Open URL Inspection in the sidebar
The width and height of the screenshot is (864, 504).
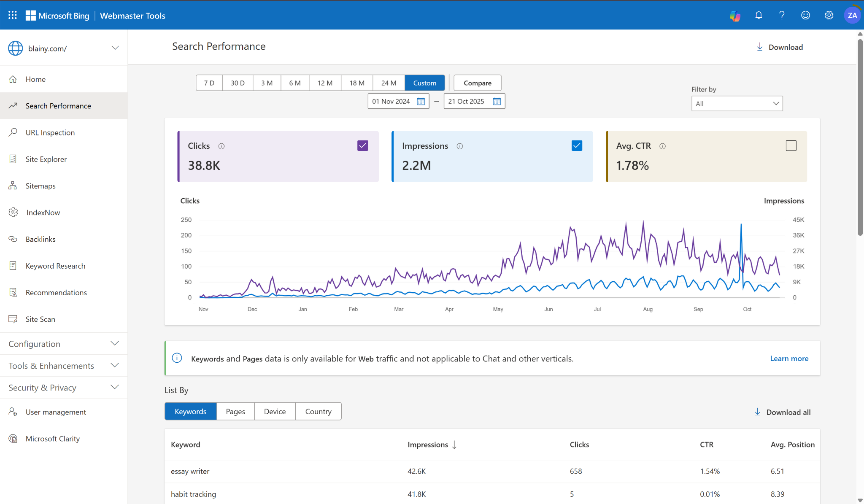point(49,132)
